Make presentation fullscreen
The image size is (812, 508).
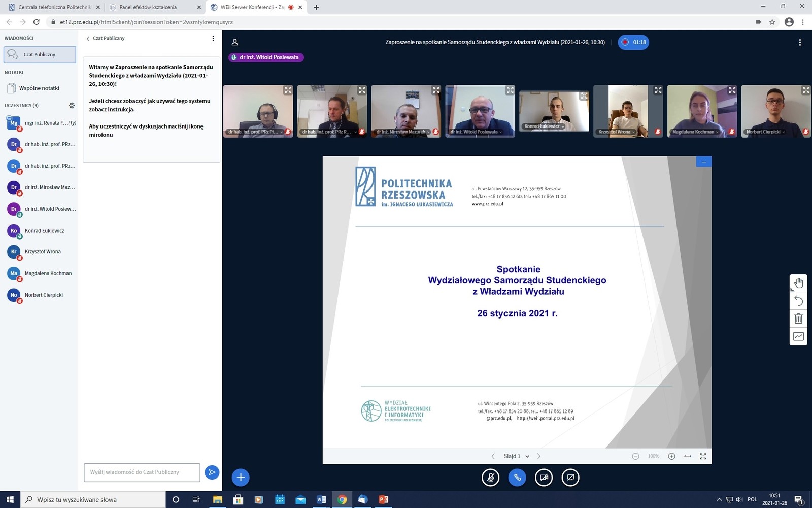703,456
